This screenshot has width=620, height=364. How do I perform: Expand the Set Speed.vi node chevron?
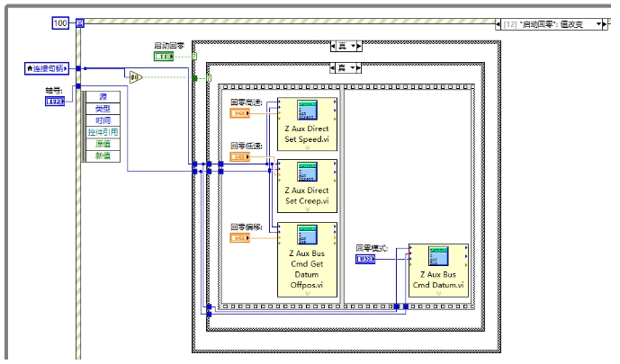click(307, 147)
